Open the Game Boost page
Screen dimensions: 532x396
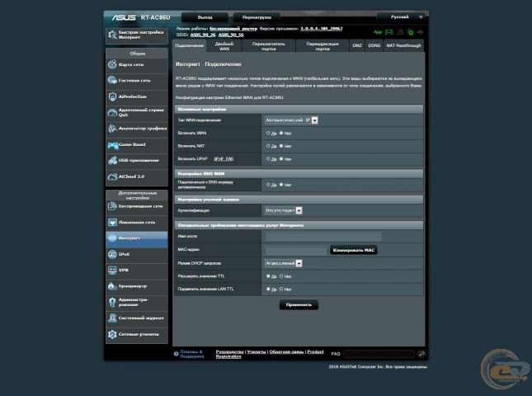click(137, 144)
